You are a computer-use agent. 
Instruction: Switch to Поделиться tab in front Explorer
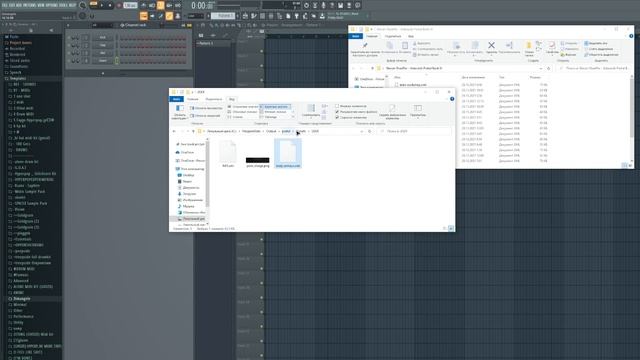[x=214, y=99]
